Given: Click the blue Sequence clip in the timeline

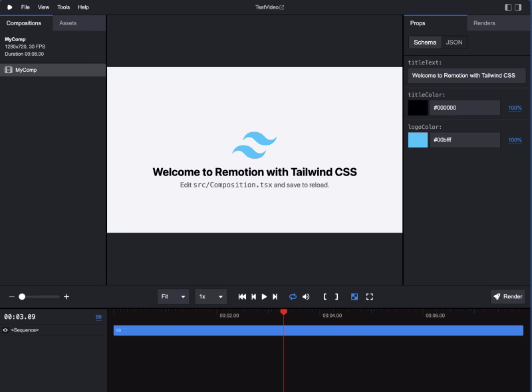Looking at the screenshot, I should click(319, 331).
